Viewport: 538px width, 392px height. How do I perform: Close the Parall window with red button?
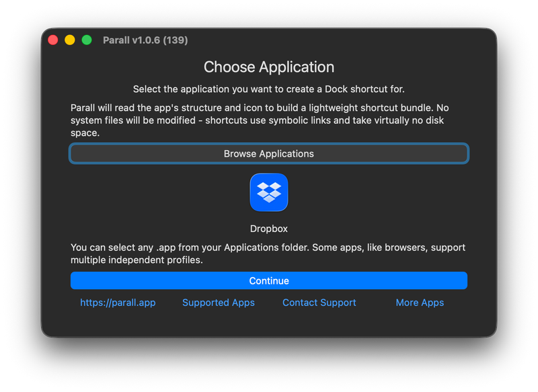coord(53,40)
